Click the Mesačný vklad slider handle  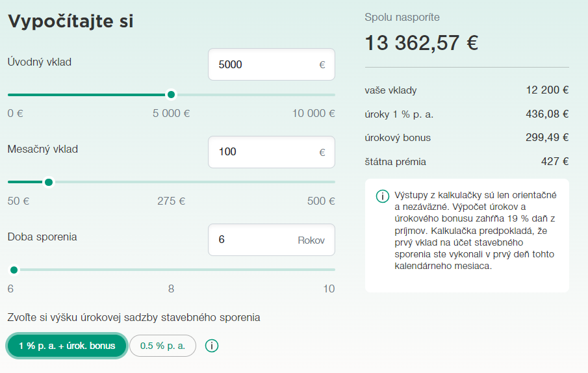[49, 182]
